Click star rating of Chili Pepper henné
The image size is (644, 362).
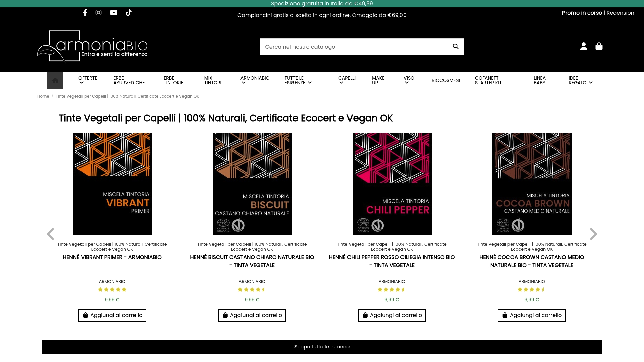pyautogui.click(x=392, y=290)
